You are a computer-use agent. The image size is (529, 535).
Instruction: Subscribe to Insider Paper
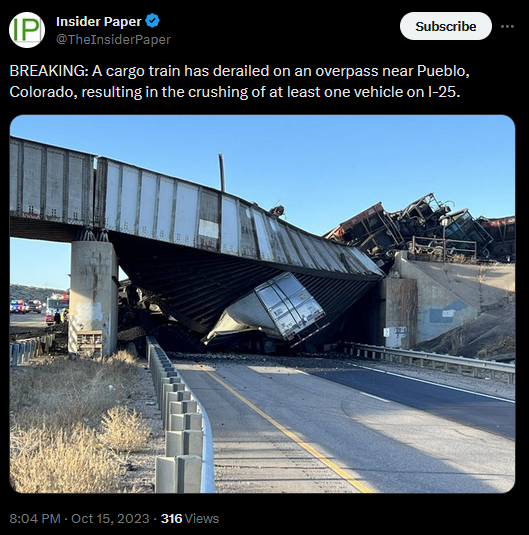point(446,26)
